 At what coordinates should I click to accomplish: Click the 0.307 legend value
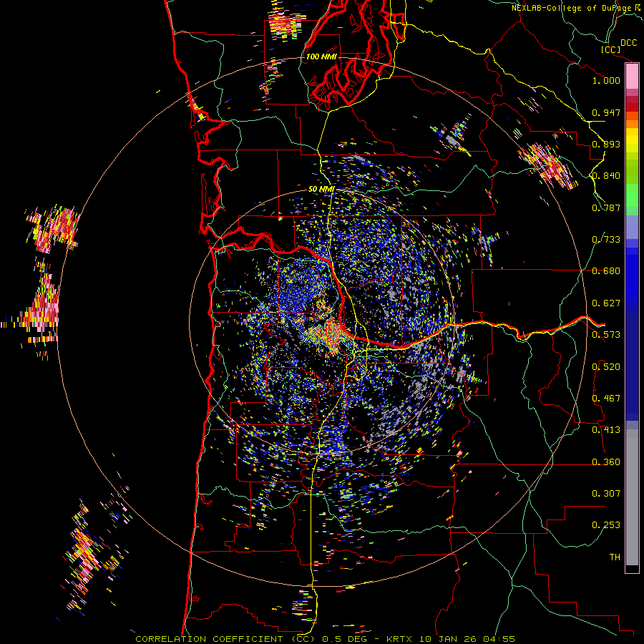click(x=606, y=494)
